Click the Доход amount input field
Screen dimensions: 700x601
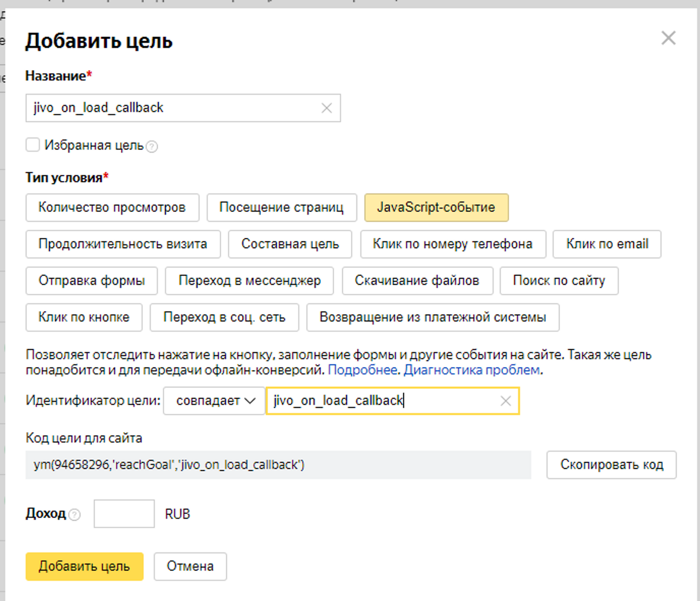pyautogui.click(x=124, y=514)
